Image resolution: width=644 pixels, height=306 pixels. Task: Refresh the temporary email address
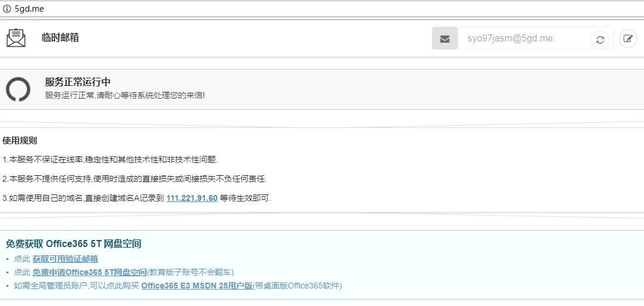pyautogui.click(x=600, y=40)
